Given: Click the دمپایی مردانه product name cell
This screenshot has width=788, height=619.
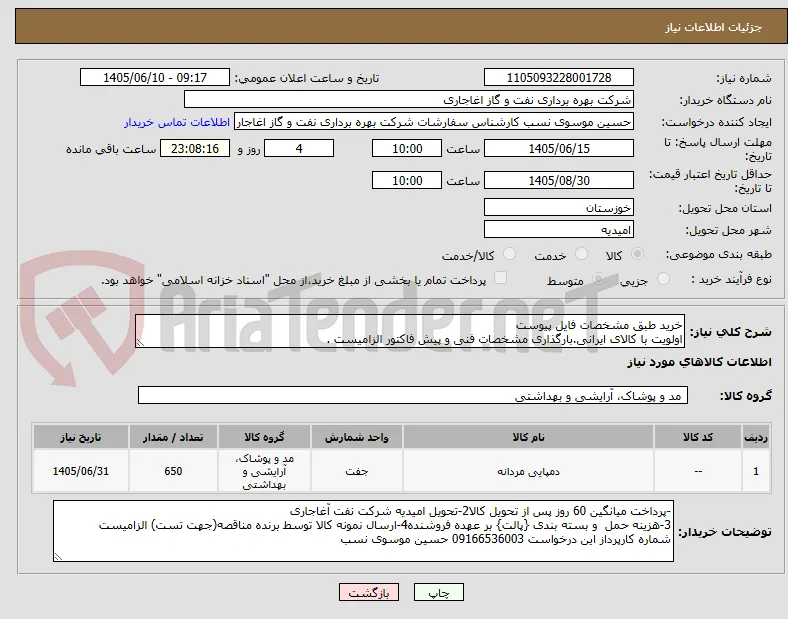Looking at the screenshot, I should (x=528, y=471).
